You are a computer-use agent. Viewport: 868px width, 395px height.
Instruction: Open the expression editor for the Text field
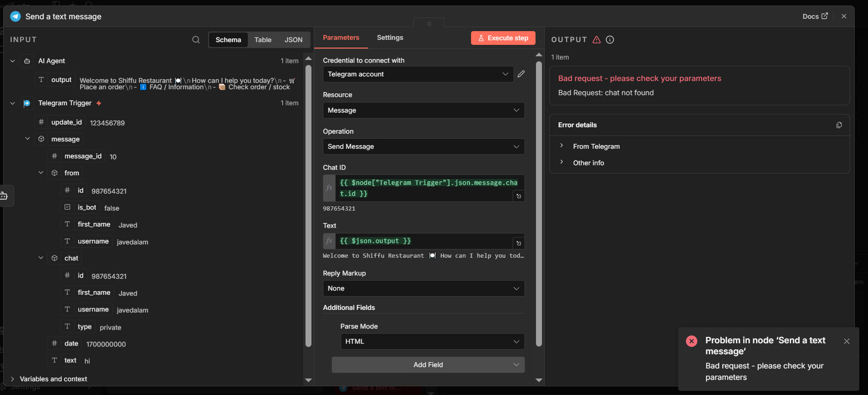[519, 243]
